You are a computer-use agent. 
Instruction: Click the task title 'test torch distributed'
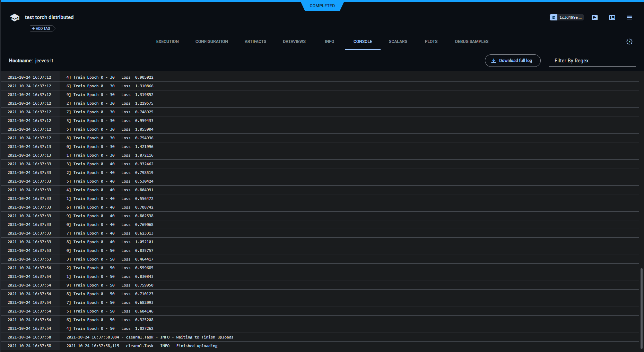[x=49, y=17]
